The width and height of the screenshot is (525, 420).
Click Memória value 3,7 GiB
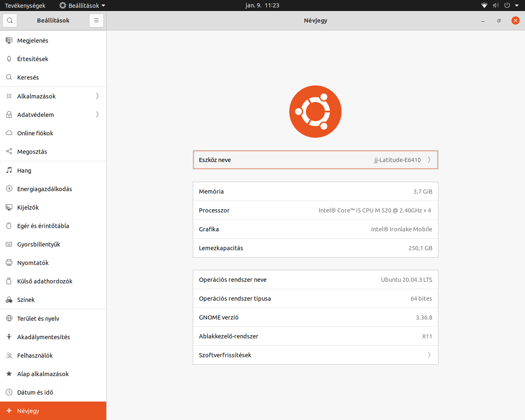point(423,192)
